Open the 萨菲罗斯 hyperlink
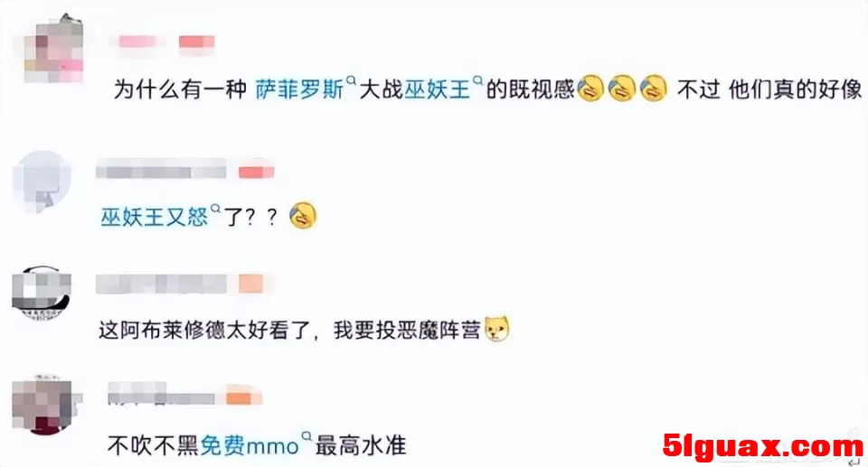This screenshot has width=868, height=467. [299, 89]
